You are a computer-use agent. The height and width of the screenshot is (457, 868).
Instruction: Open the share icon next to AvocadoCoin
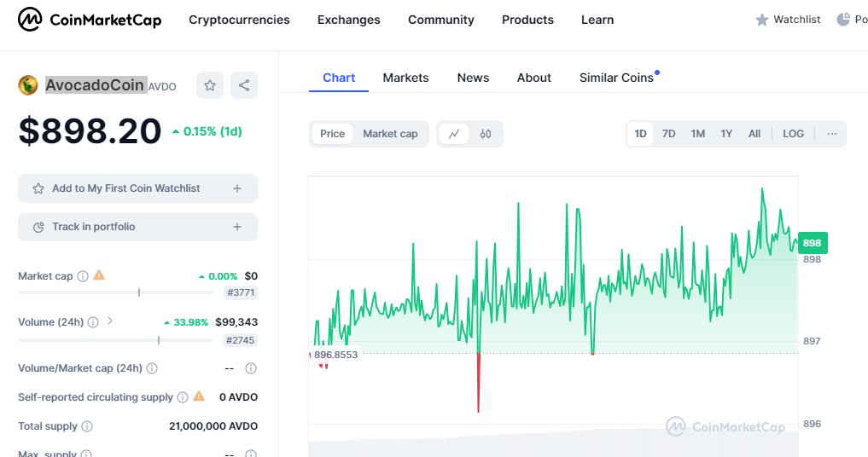pyautogui.click(x=244, y=85)
